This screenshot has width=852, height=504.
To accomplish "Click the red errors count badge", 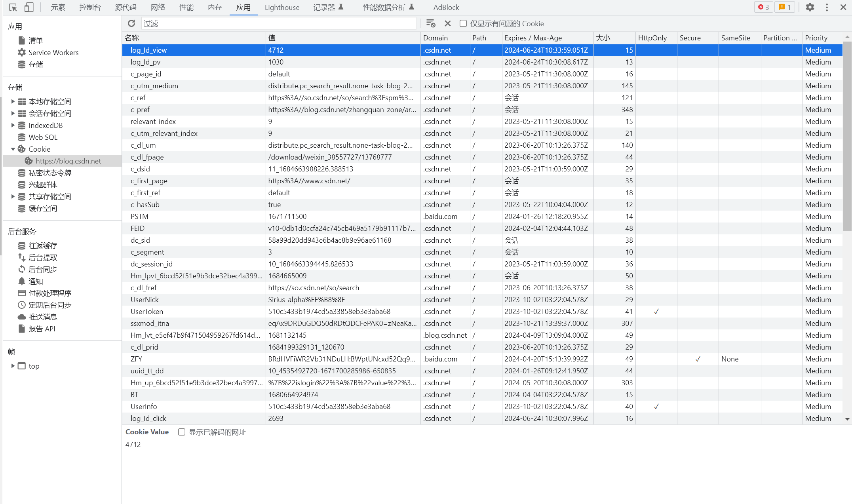I will pyautogui.click(x=763, y=7).
